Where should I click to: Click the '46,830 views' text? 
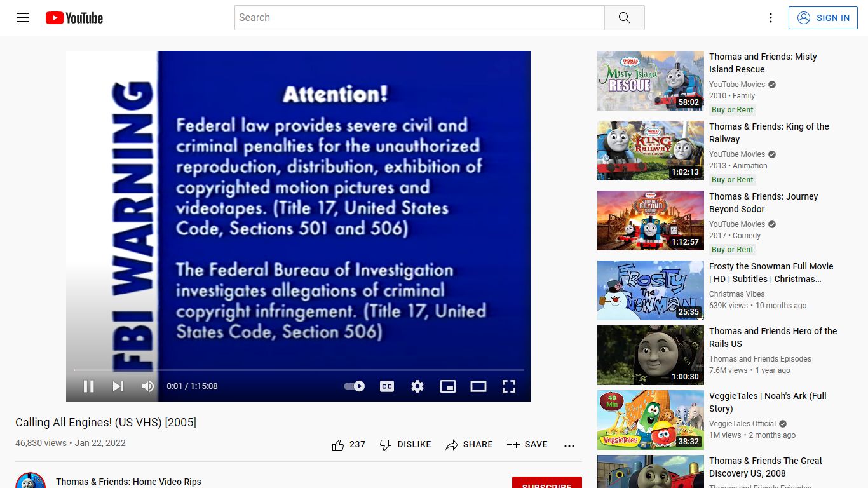pos(41,443)
